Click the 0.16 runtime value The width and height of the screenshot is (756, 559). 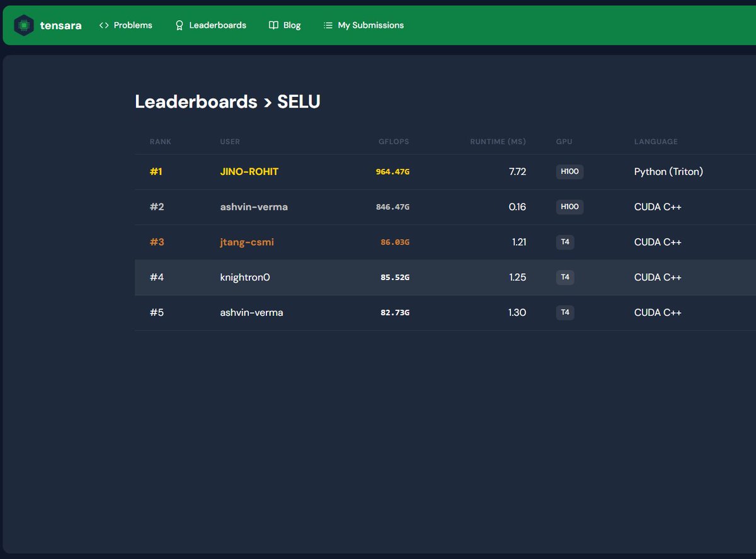pyautogui.click(x=517, y=207)
